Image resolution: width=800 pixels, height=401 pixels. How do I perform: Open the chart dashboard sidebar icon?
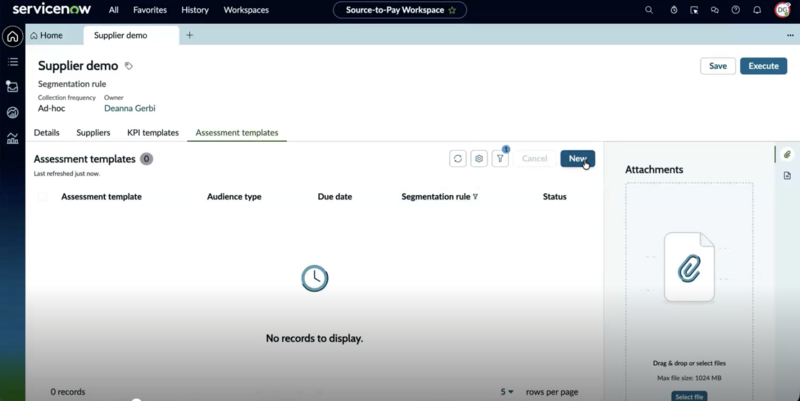(13, 138)
